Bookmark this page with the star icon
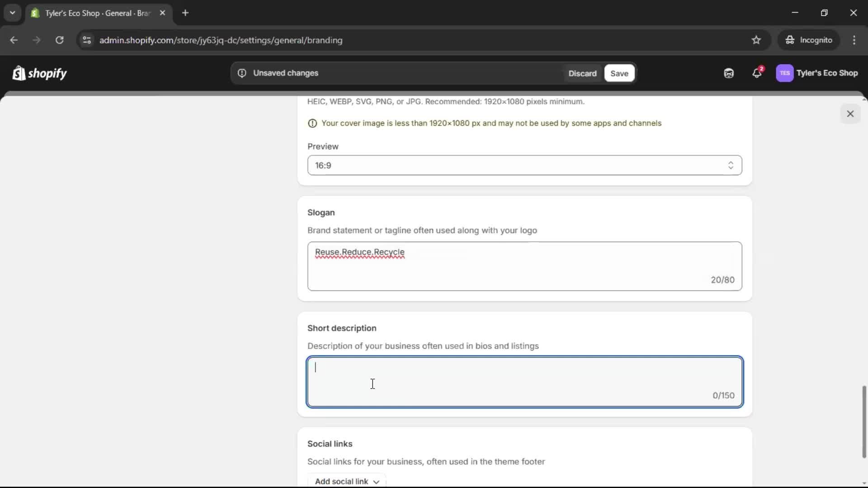 coord(756,40)
